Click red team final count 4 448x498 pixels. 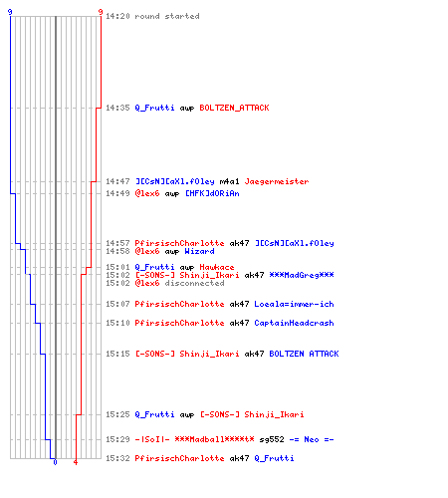tap(76, 462)
